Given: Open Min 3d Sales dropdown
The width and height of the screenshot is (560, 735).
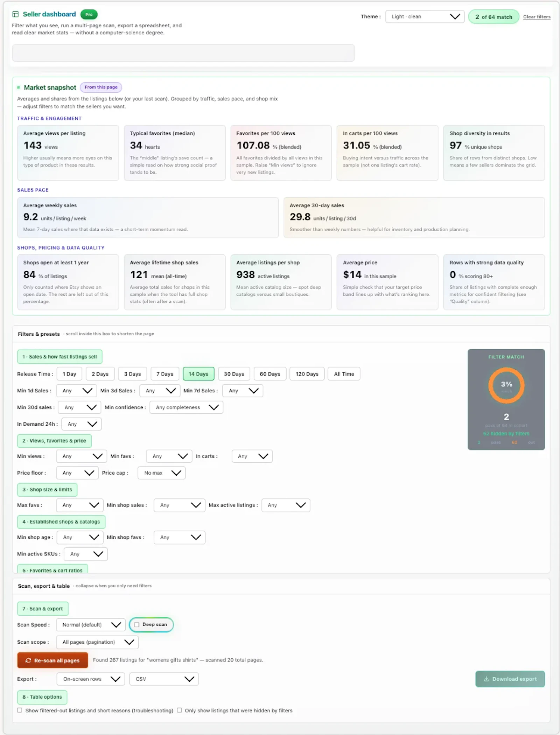Looking at the screenshot, I should 160,391.
